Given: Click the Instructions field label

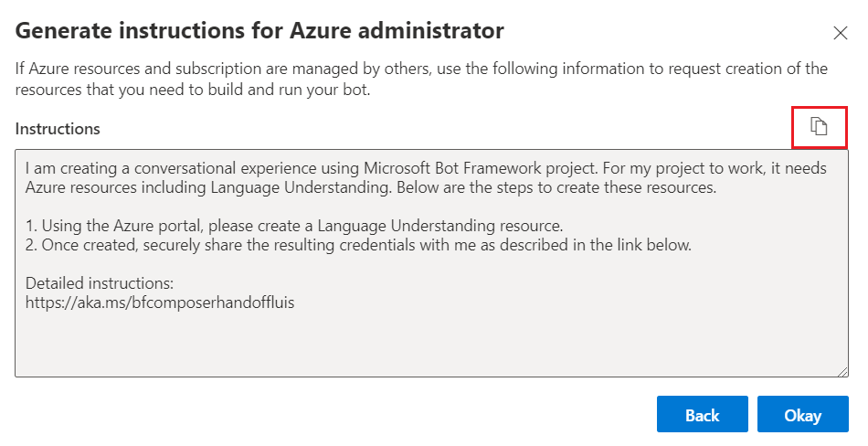Looking at the screenshot, I should click(58, 129).
